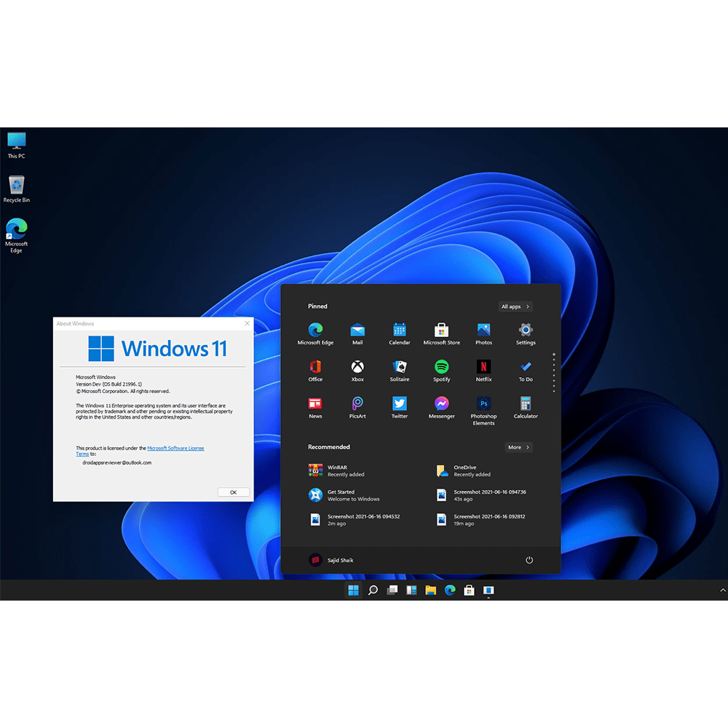This screenshot has width=728, height=728.
Task: Click the power button in Start menu
Action: coord(529,560)
